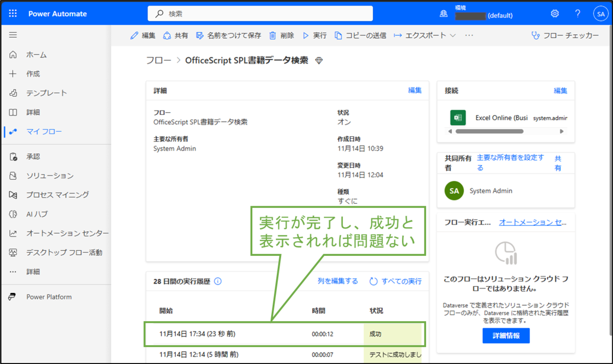Open ソリューション in the sidebar

[x=50, y=176]
